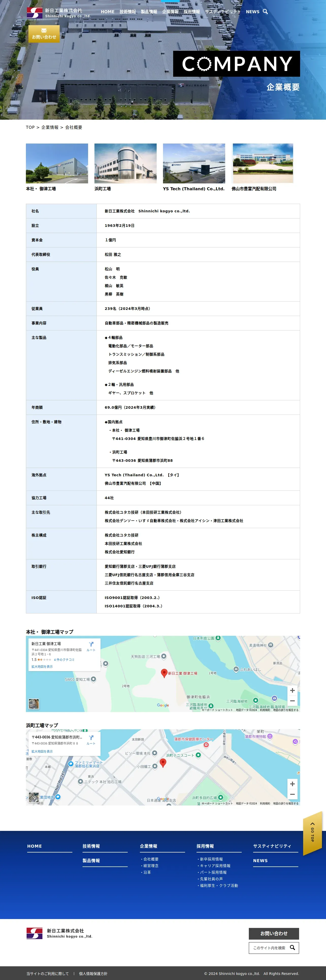Select 浜町工場 photo thumbnail

pyautogui.click(x=125, y=163)
